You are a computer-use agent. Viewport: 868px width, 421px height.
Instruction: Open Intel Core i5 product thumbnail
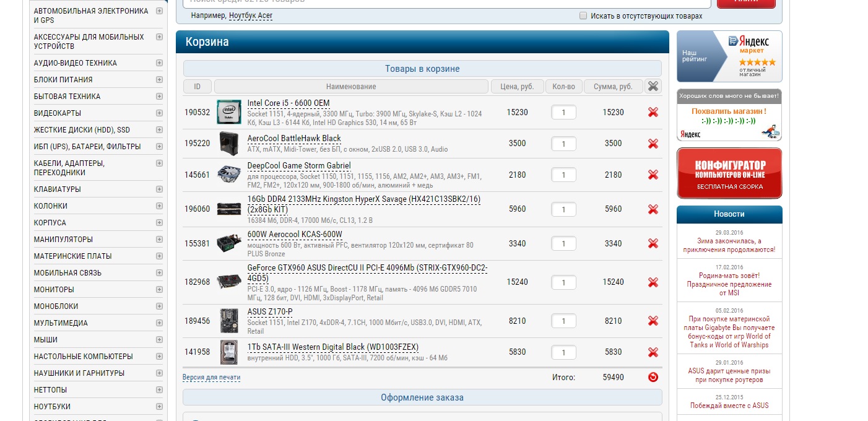[228, 112]
